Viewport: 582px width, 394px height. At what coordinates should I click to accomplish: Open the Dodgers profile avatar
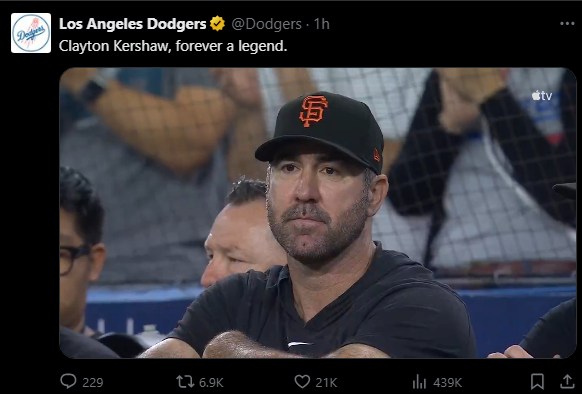[31, 33]
